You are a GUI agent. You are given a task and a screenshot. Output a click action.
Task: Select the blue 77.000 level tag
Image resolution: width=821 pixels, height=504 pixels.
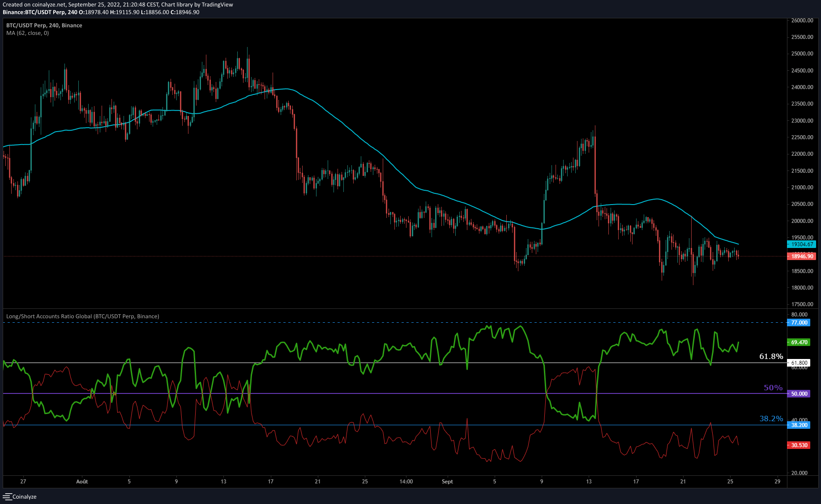click(799, 323)
